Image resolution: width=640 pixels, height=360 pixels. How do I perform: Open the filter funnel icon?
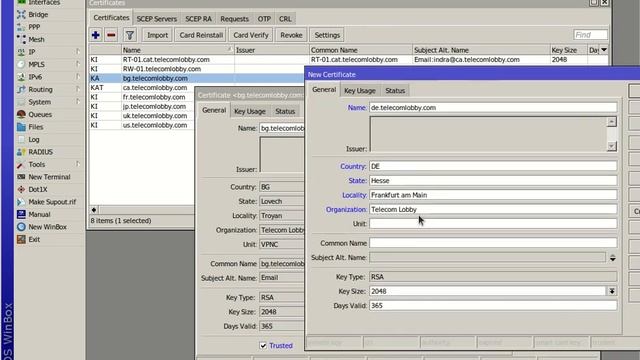130,35
